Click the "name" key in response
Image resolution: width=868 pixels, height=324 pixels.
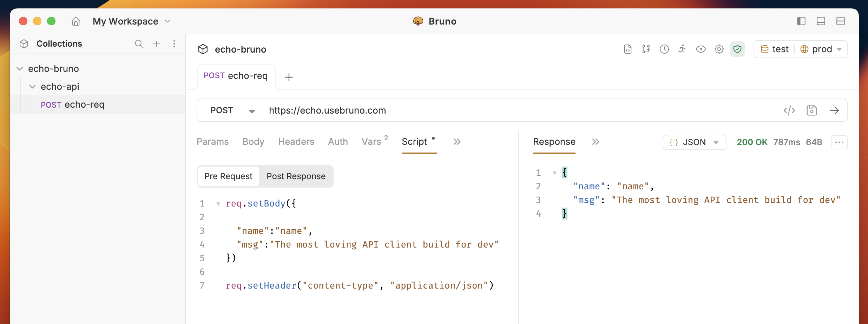[x=589, y=187]
